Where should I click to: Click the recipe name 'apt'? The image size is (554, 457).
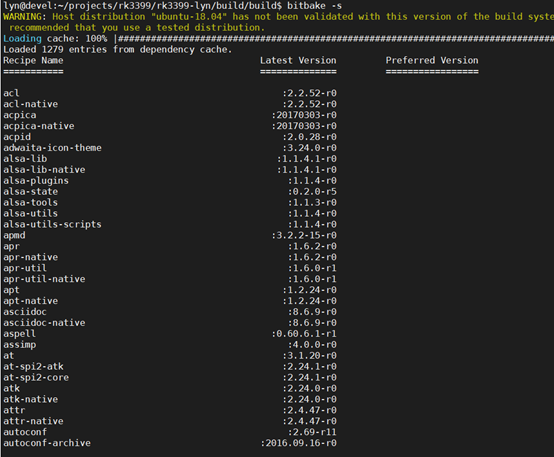point(11,291)
